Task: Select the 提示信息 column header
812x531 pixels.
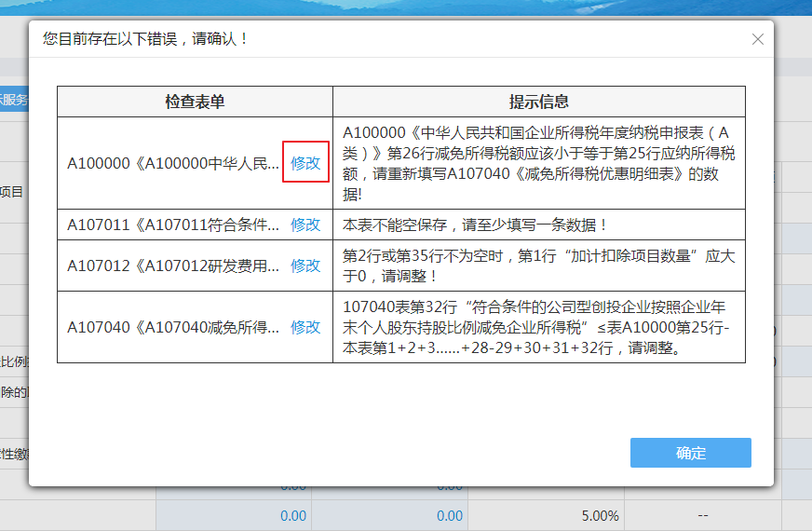Action: click(x=539, y=102)
